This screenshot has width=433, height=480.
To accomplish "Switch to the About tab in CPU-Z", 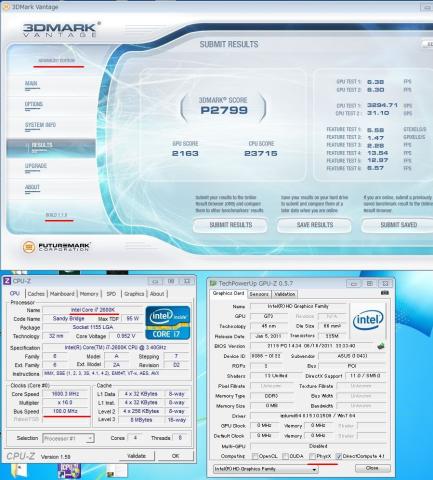I will pos(157,294).
